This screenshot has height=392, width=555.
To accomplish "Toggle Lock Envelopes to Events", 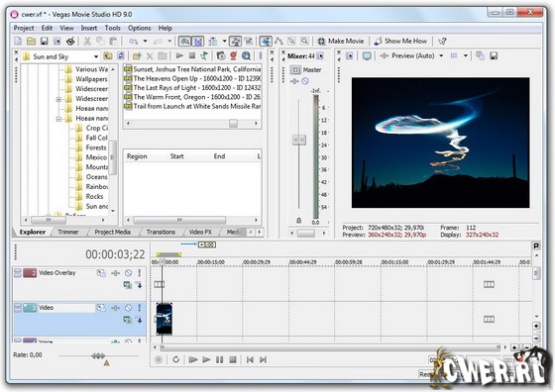I will click(235, 42).
